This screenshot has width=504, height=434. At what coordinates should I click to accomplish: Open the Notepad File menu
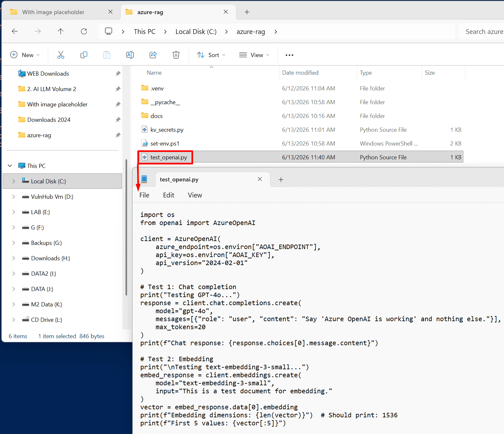[x=144, y=195]
